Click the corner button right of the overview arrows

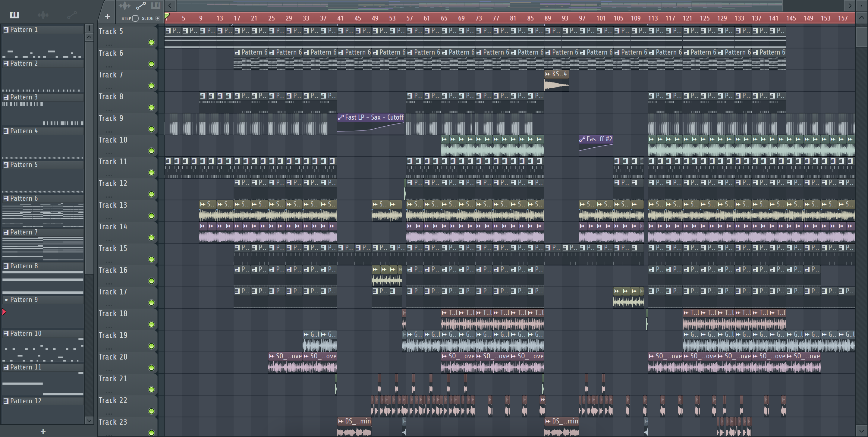(862, 5)
